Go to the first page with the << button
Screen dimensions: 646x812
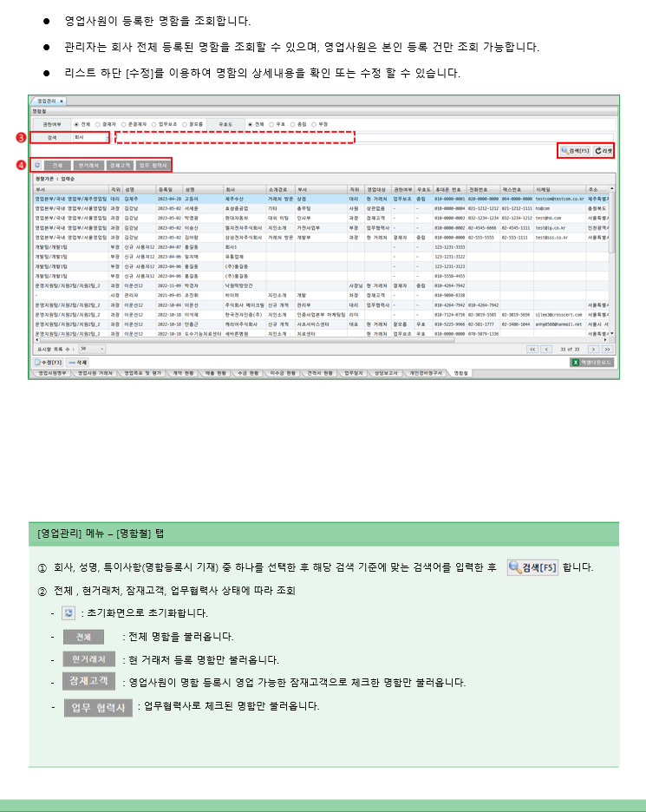532,349
